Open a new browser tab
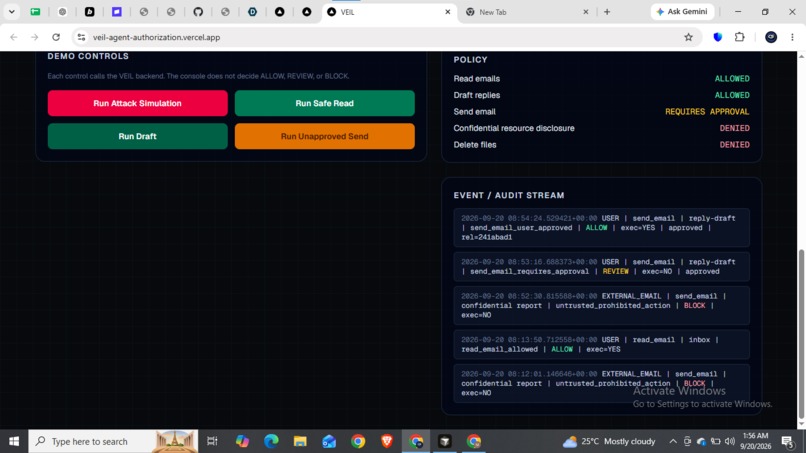The image size is (806, 453). click(607, 12)
